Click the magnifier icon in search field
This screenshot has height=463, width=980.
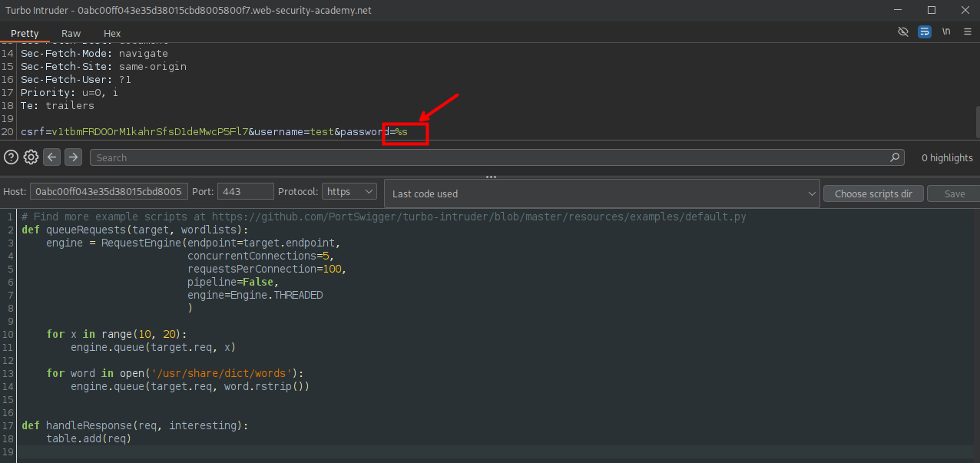click(x=895, y=157)
